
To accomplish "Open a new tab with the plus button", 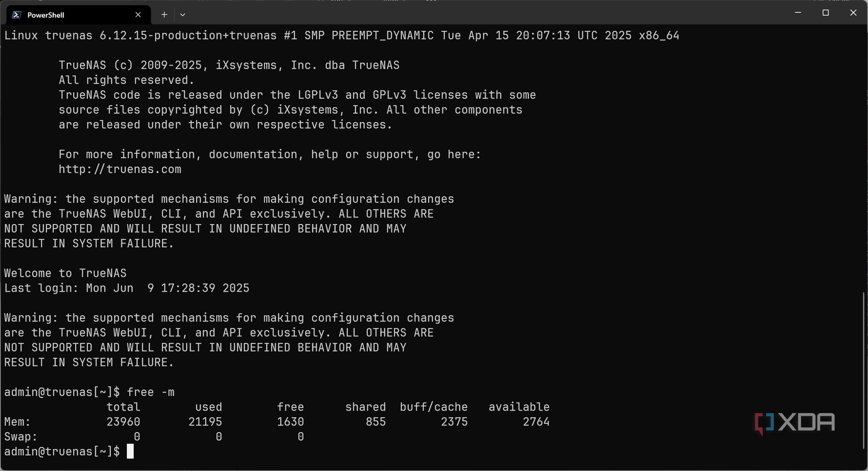I will [x=164, y=15].
